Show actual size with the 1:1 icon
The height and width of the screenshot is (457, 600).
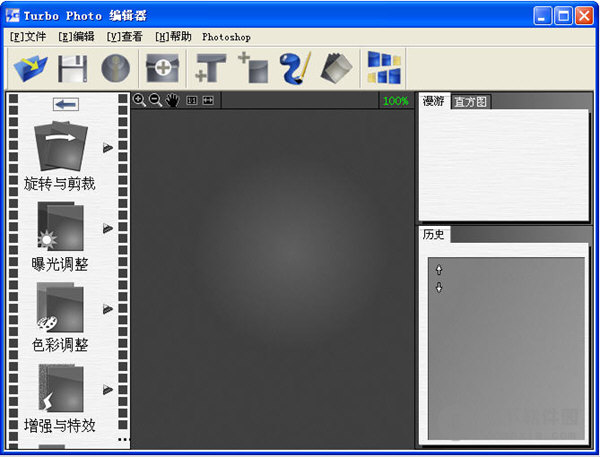click(x=191, y=101)
